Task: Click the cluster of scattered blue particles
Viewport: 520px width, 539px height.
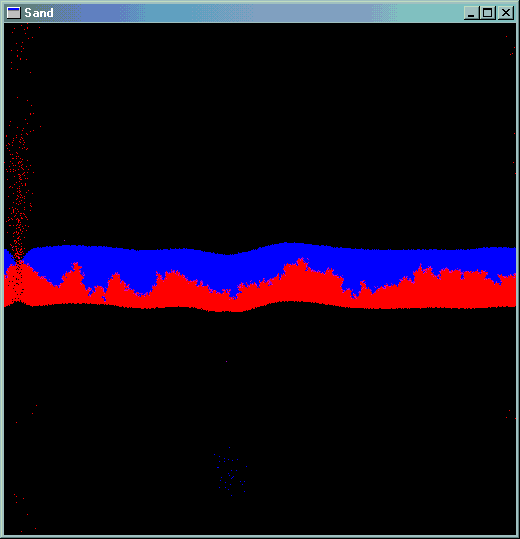Action: click(x=231, y=472)
